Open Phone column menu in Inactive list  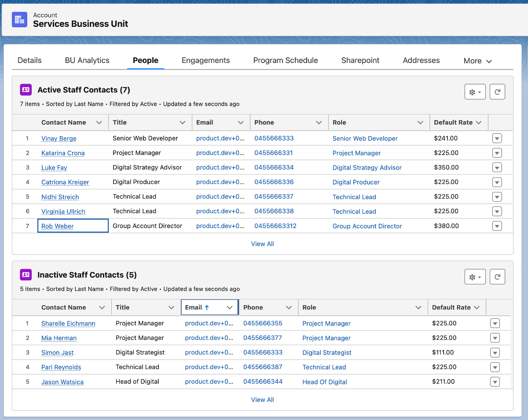click(289, 307)
